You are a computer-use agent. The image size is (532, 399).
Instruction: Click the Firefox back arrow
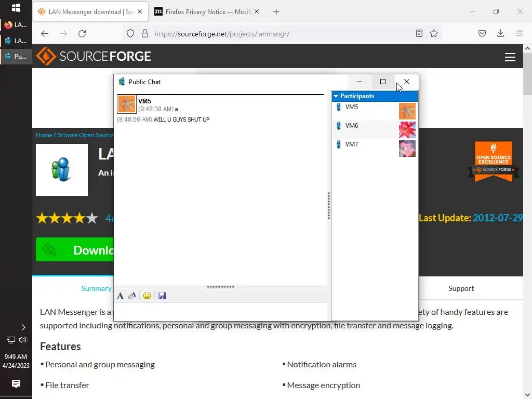click(x=45, y=34)
